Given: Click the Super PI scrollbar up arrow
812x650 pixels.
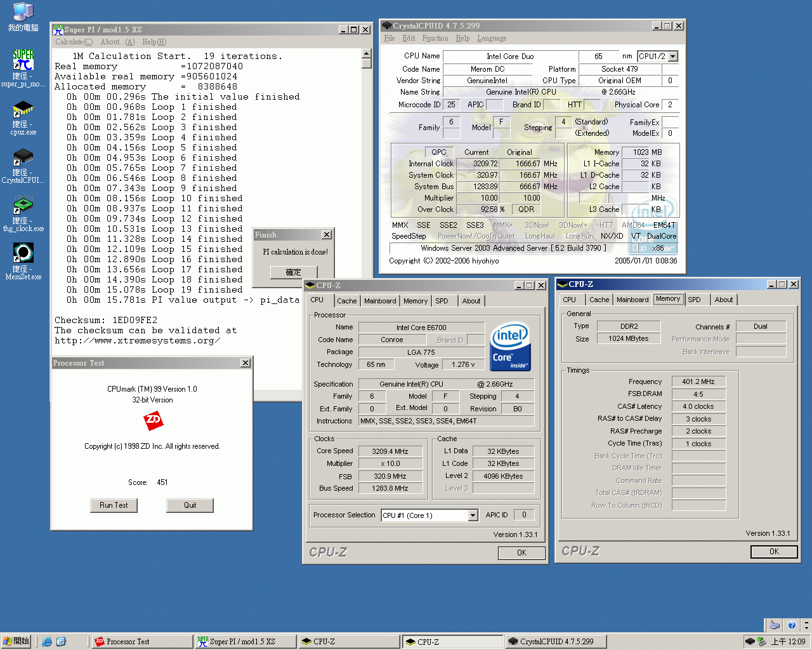Looking at the screenshot, I should click(367, 54).
